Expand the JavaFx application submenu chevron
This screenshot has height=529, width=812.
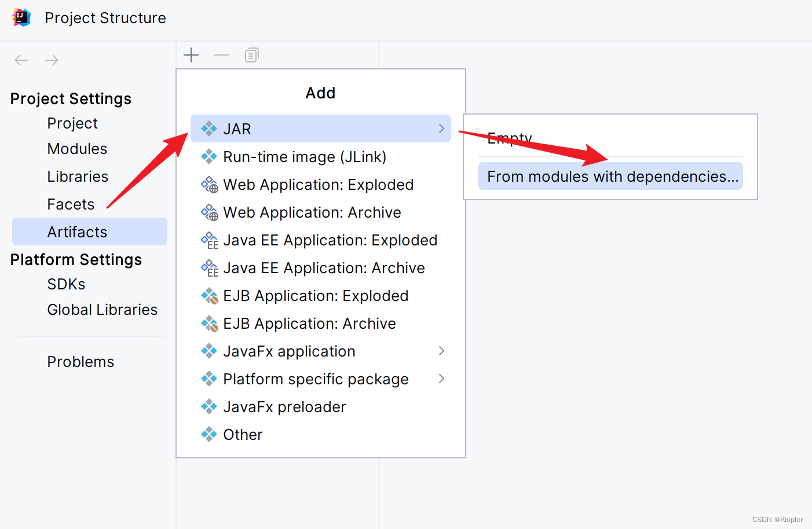(441, 351)
